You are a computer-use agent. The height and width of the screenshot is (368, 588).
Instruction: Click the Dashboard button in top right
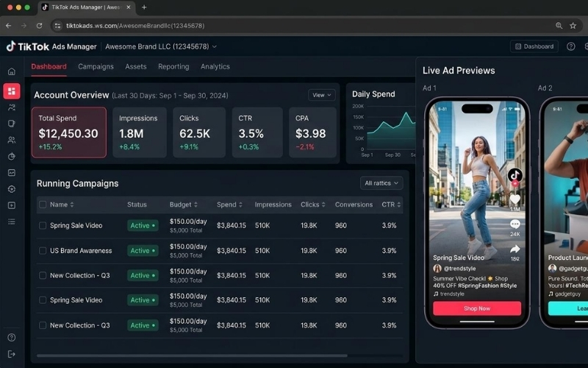click(x=534, y=46)
